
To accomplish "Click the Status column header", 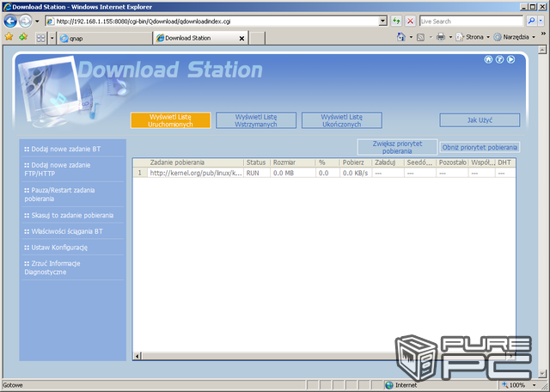I will point(256,162).
